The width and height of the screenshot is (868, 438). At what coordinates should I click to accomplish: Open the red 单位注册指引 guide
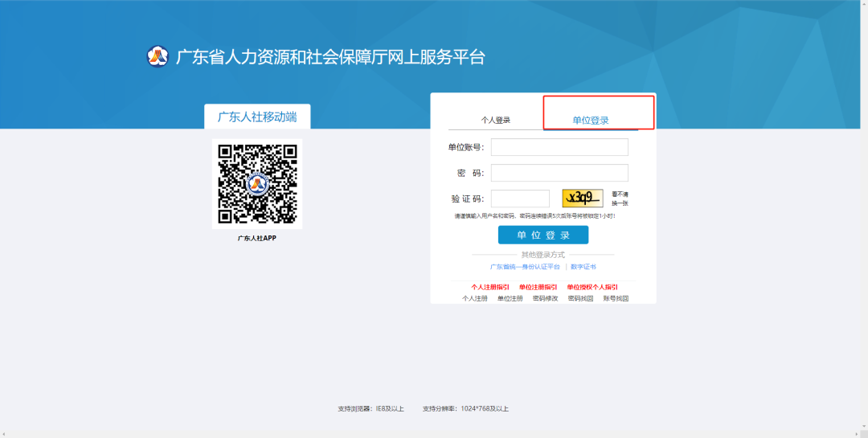(x=538, y=287)
